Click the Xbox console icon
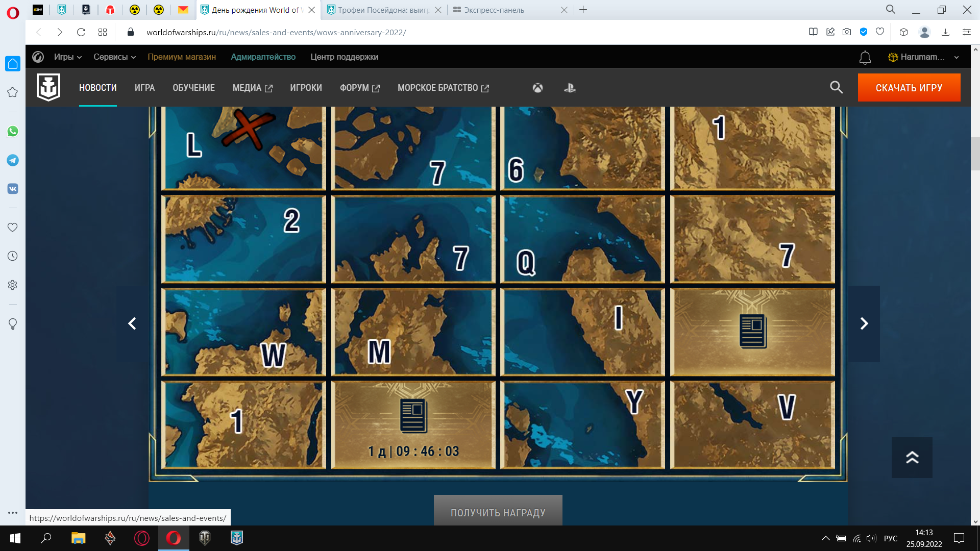This screenshot has height=551, width=980. (537, 88)
